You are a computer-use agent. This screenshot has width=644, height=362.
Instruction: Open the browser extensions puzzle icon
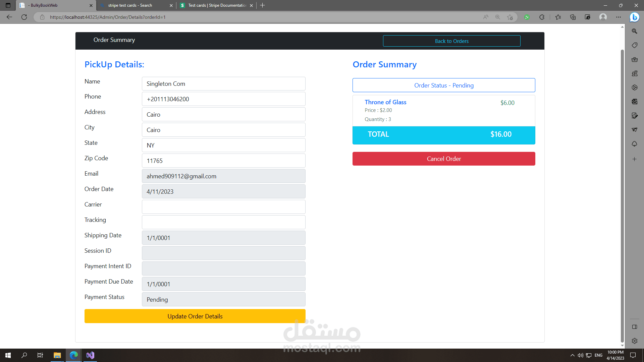pyautogui.click(x=542, y=17)
